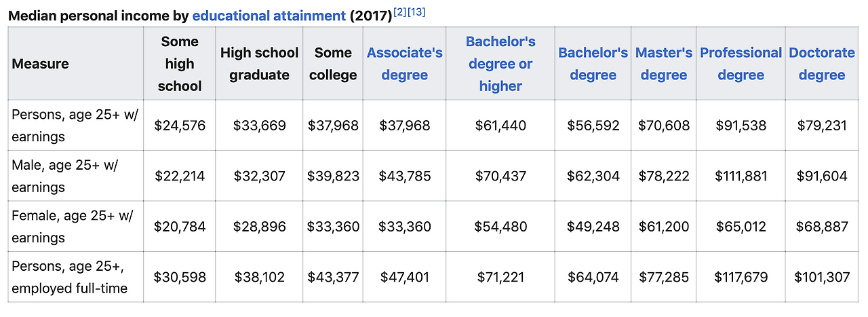Open the "Bachelor's degree or higher" link
Image resolution: width=868 pixels, height=317 pixels.
[x=500, y=64]
